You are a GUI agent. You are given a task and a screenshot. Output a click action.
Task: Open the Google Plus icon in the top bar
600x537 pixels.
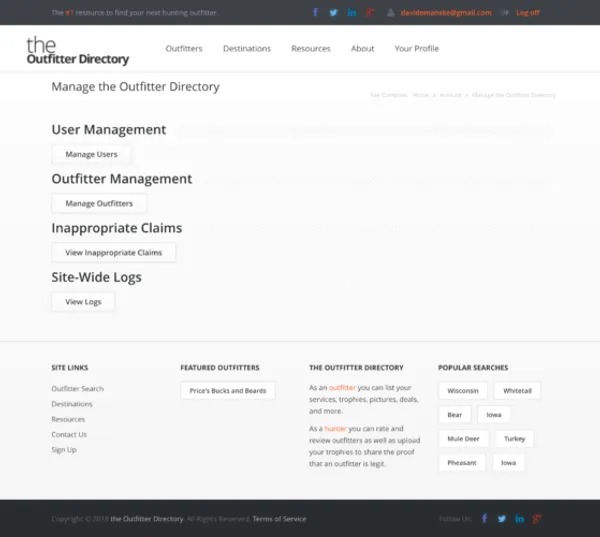click(x=370, y=13)
